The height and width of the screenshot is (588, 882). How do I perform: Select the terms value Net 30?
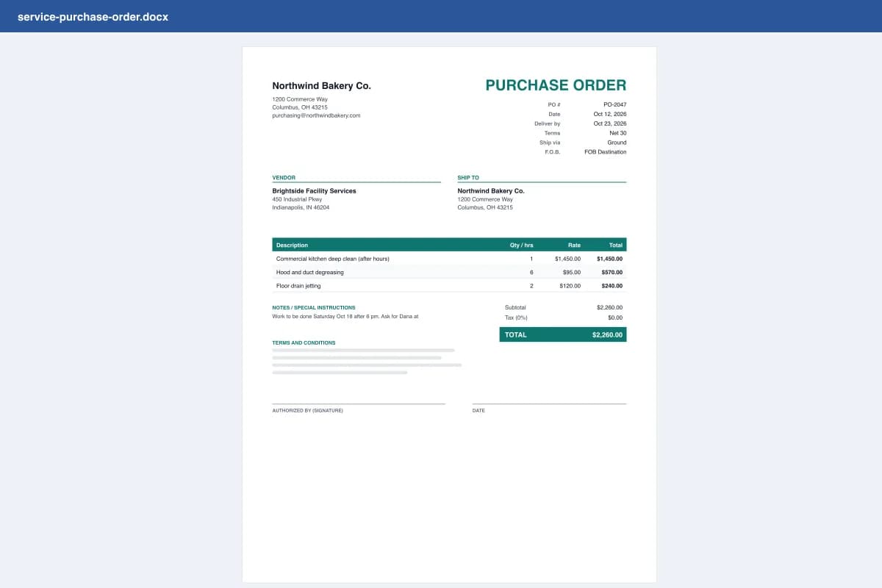[x=618, y=133]
